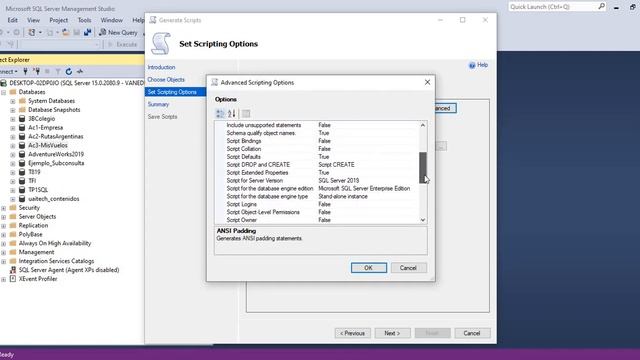Viewport: 640px width, 360px height.
Task: Click the Categorized view icon in Options
Action: tap(220, 113)
